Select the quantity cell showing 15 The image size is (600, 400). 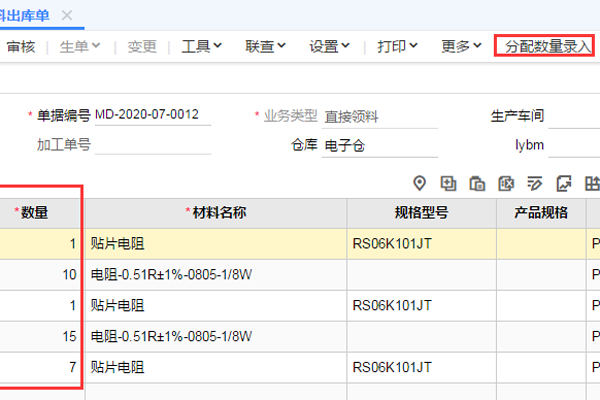(40, 335)
